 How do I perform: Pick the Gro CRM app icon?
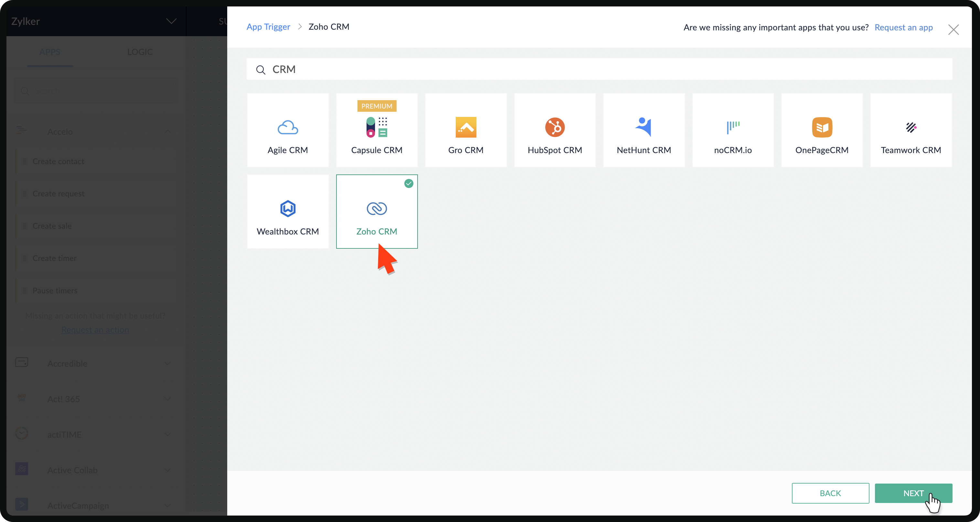point(466,127)
